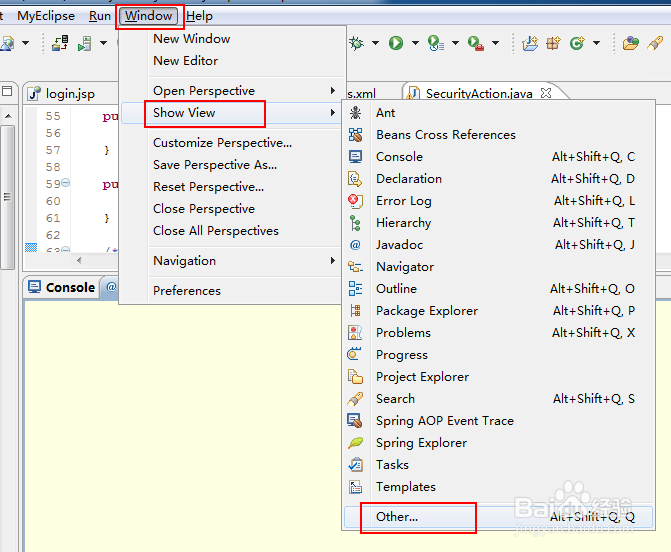Click the Templates view icon
The height and width of the screenshot is (552, 671).
pos(355,487)
